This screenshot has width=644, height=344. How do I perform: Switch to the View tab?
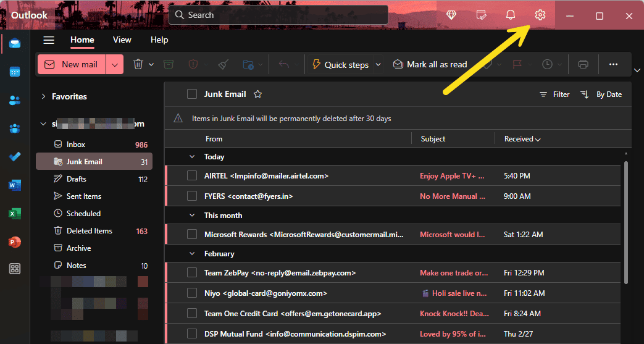click(122, 40)
